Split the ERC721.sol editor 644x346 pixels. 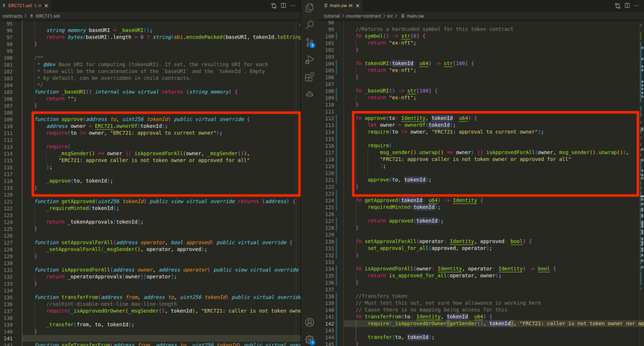(283, 6)
